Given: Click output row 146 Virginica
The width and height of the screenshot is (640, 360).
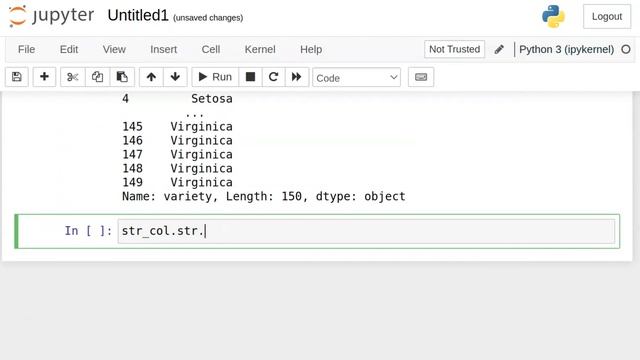Looking at the screenshot, I should [177, 140].
